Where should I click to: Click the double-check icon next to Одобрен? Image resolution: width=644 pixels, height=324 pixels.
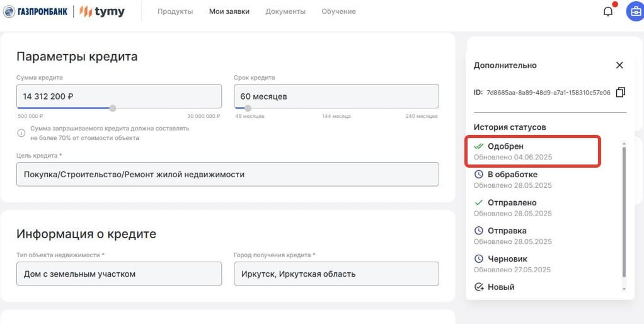pyautogui.click(x=478, y=146)
